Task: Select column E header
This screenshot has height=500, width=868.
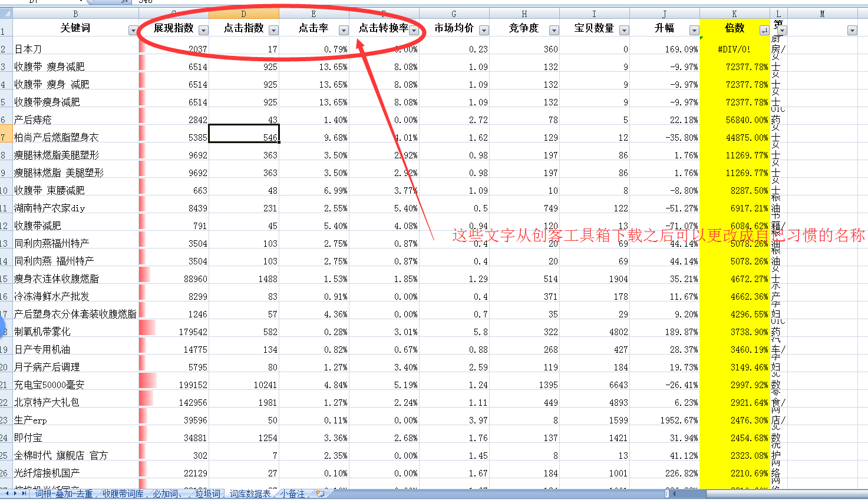Action: (313, 14)
